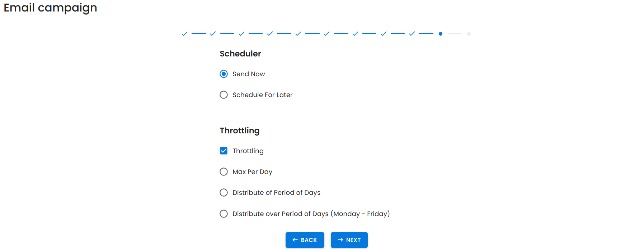The height and width of the screenshot is (252, 644).
Task: Click the fourth completed step checkmark
Action: click(270, 34)
